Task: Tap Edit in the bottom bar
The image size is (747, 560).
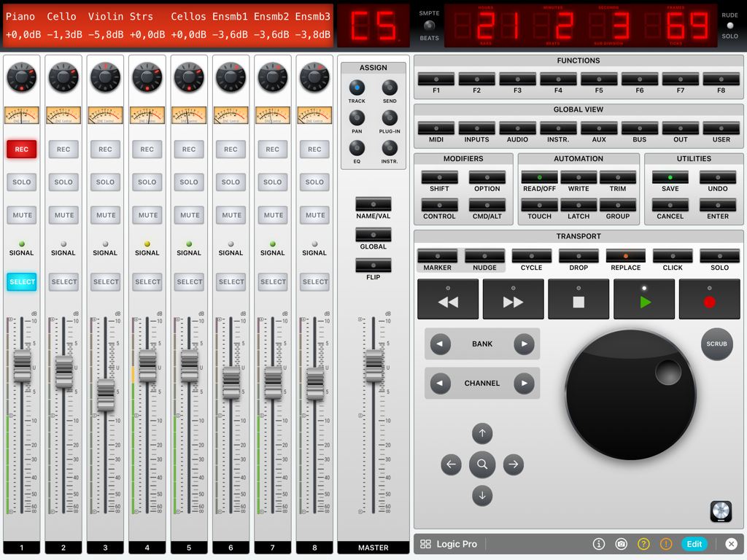Action: click(x=694, y=544)
